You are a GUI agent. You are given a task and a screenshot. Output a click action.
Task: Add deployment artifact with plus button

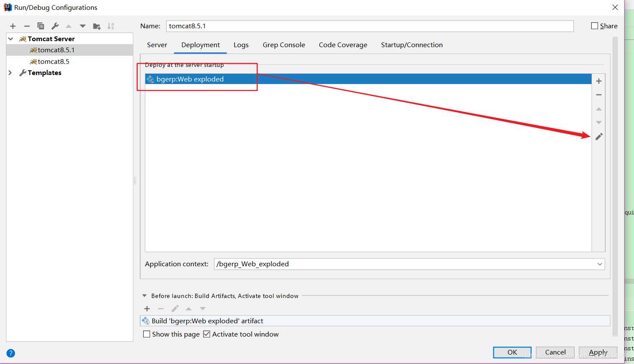(x=599, y=81)
